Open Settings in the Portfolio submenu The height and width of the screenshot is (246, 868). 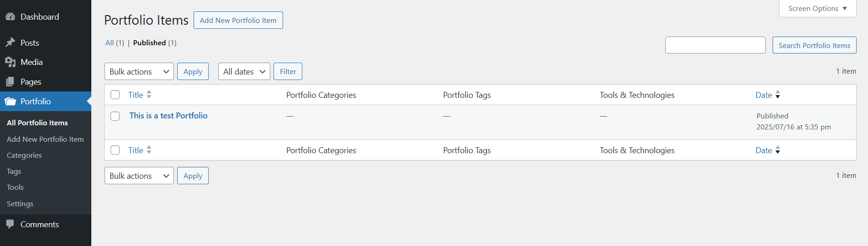[20, 204]
